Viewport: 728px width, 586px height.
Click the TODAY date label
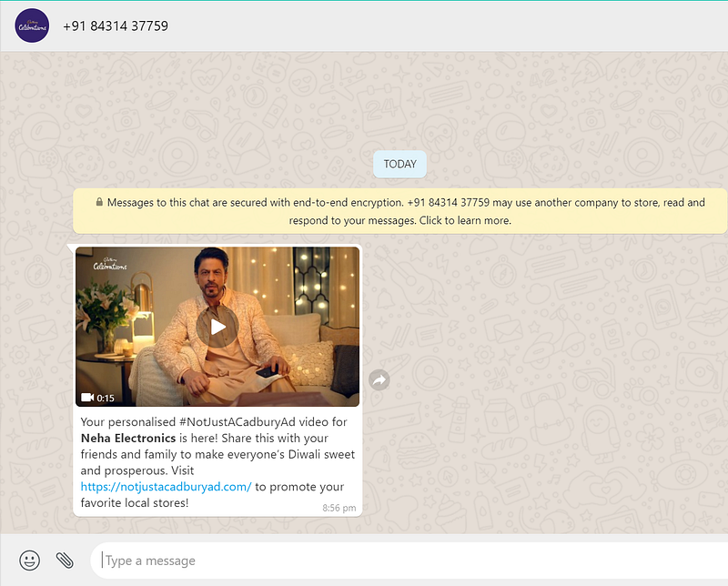click(x=399, y=164)
